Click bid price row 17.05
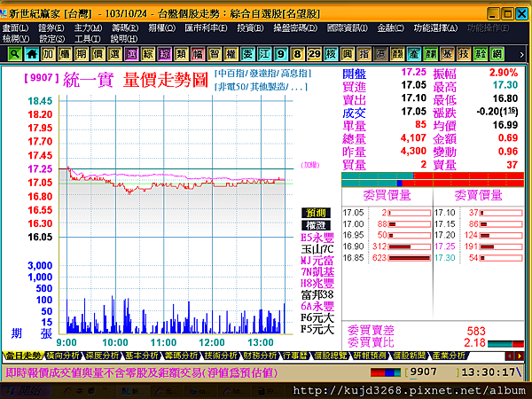The height and width of the screenshot is (399, 532). pos(387,213)
